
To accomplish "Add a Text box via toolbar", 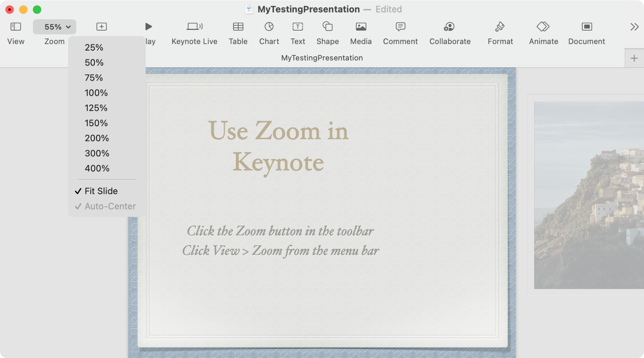I will point(298,26).
